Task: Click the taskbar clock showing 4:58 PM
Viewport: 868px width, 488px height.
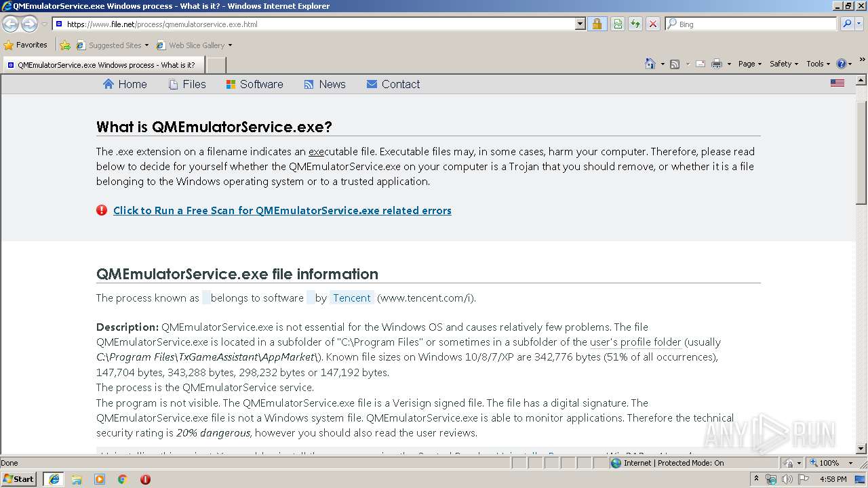Action: 833,479
